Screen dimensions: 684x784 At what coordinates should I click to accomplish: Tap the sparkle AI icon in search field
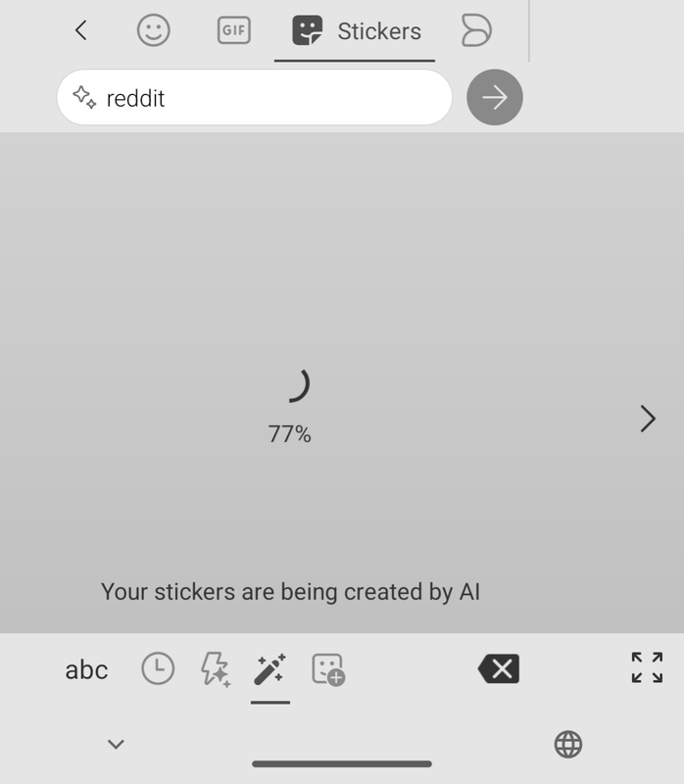point(84,97)
